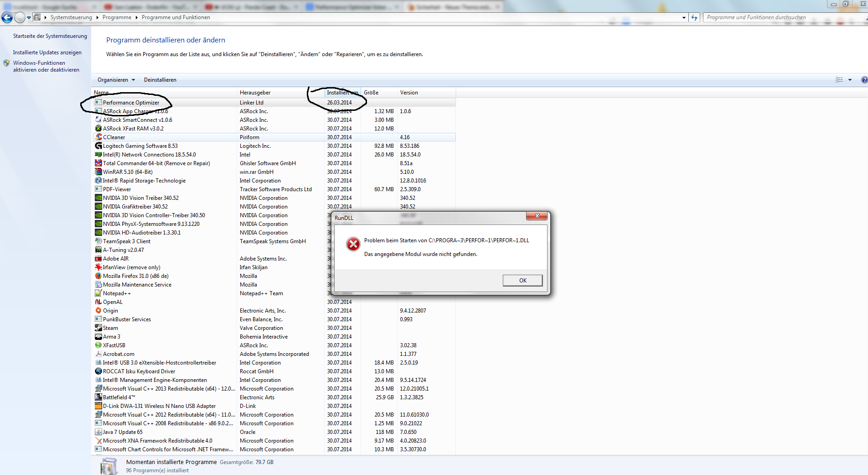Viewport: 868px width, 475px height.
Task: Click the Forward navigation arrow
Action: 20,17
